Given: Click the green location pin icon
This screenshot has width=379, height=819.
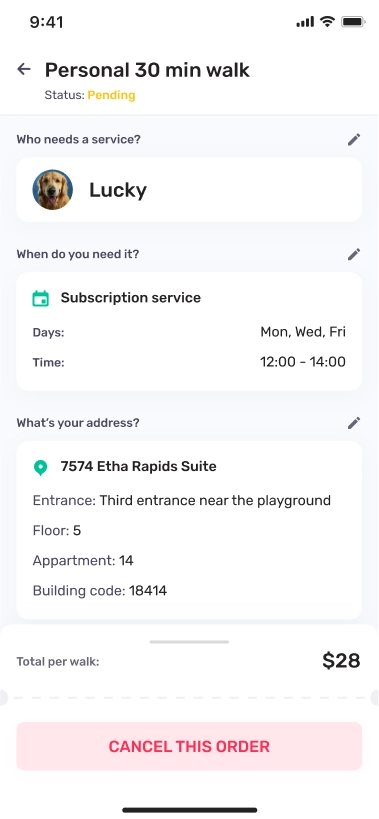Looking at the screenshot, I should (x=40, y=467).
